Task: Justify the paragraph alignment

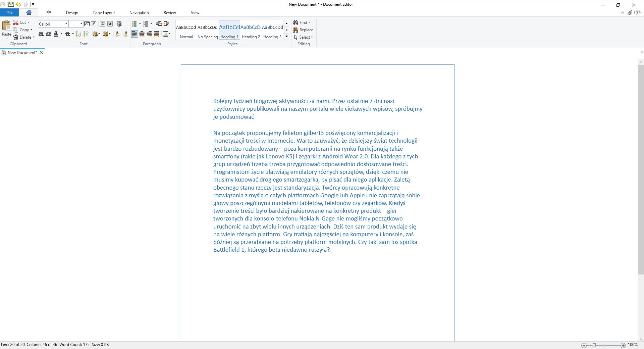Action: pyautogui.click(x=157, y=34)
